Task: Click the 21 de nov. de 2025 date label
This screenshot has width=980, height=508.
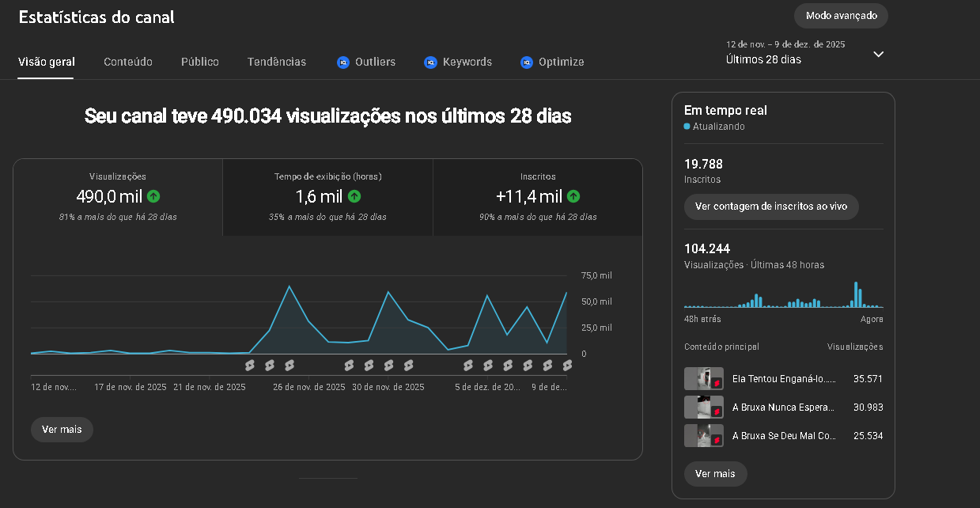Action: [x=210, y=387]
